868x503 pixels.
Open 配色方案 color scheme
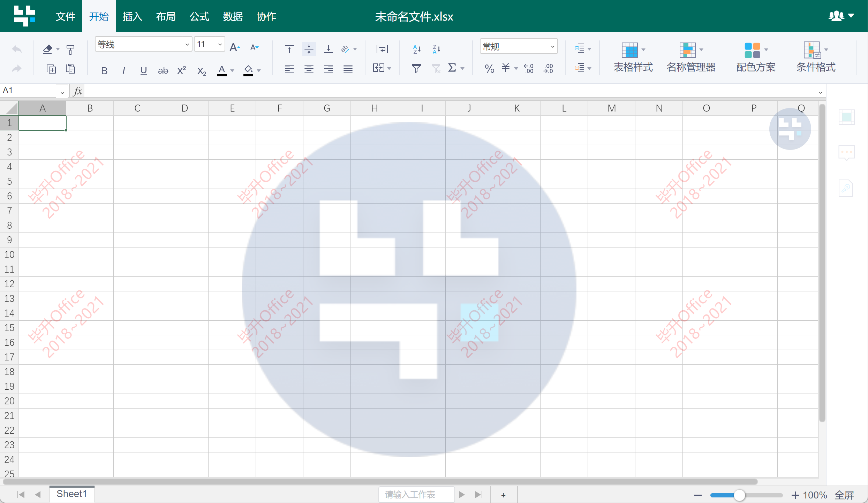(x=756, y=57)
